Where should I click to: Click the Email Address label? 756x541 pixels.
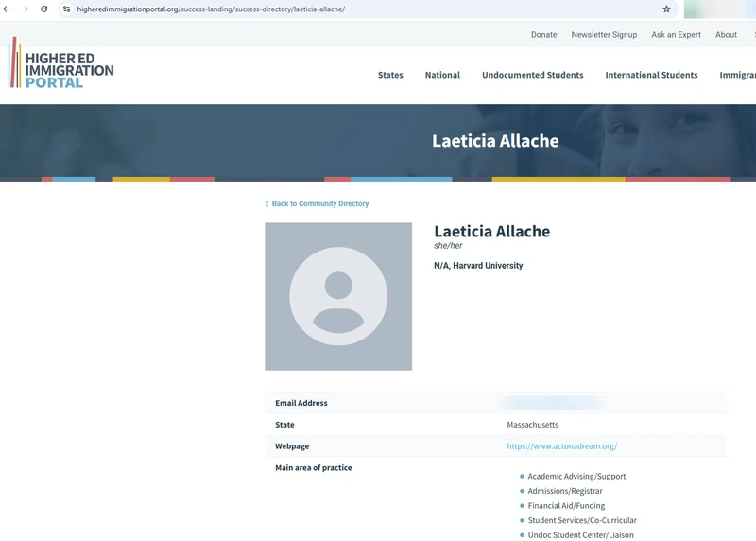301,403
